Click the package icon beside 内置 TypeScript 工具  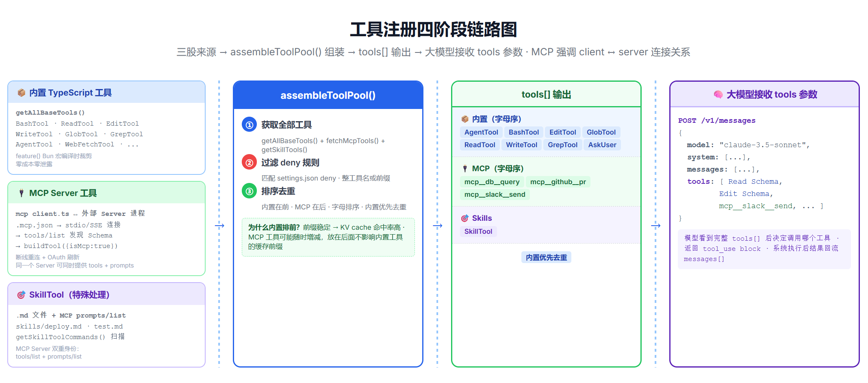pyautogui.click(x=22, y=93)
